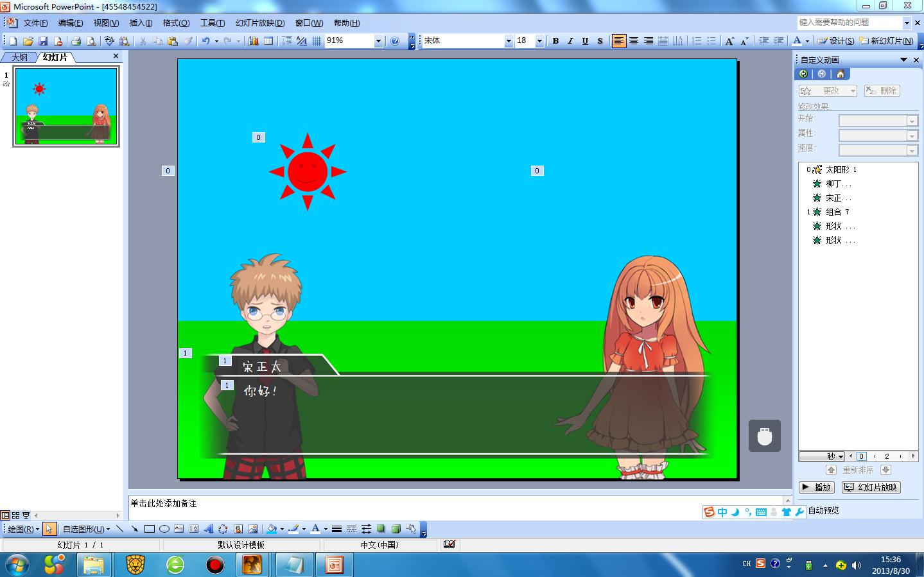924x577 pixels.
Task: Toggle Italic formatting
Action: pos(570,41)
